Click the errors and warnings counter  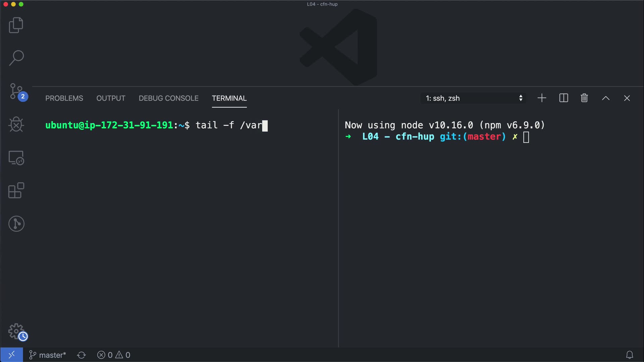click(114, 355)
